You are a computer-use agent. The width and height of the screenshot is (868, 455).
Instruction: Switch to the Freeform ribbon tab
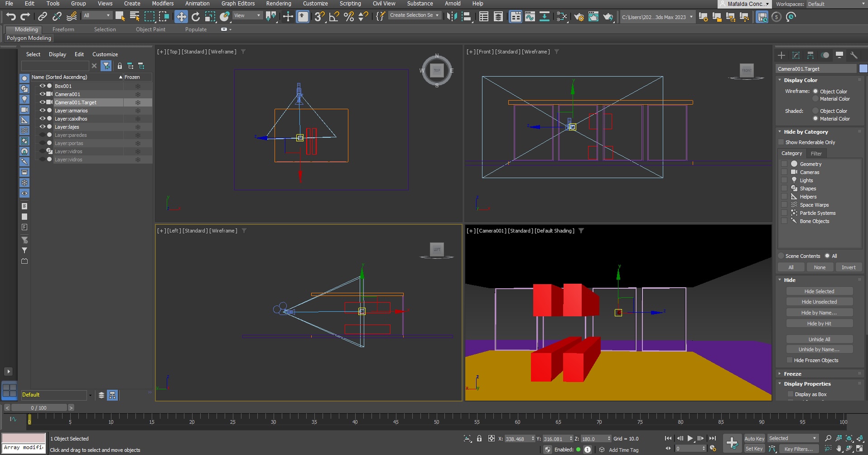point(63,29)
